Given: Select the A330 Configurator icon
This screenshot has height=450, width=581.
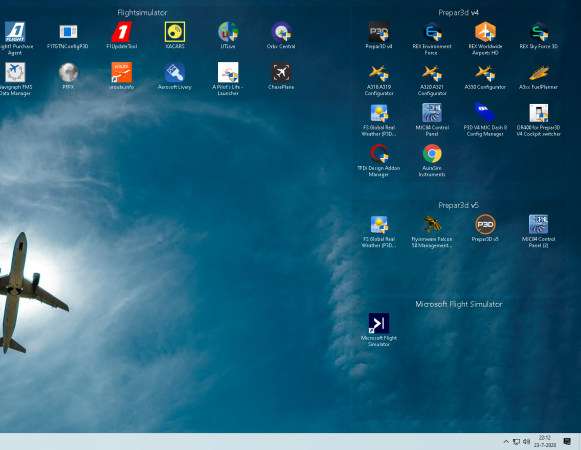Looking at the screenshot, I should 485,73.
